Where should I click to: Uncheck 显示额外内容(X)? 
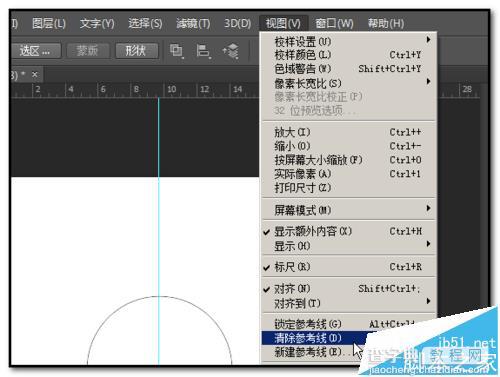[349, 231]
